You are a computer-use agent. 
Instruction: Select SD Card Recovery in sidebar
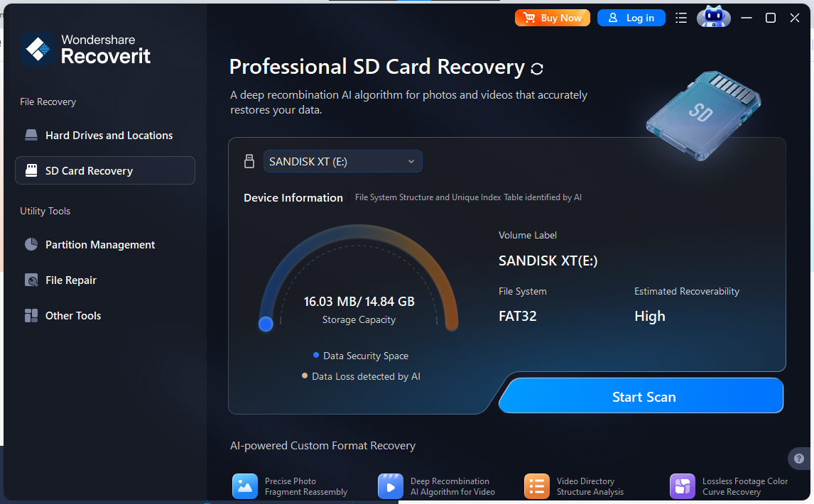click(x=105, y=171)
